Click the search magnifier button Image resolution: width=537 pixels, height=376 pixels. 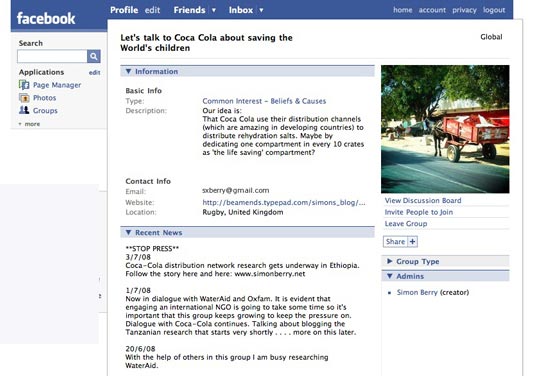(x=93, y=57)
